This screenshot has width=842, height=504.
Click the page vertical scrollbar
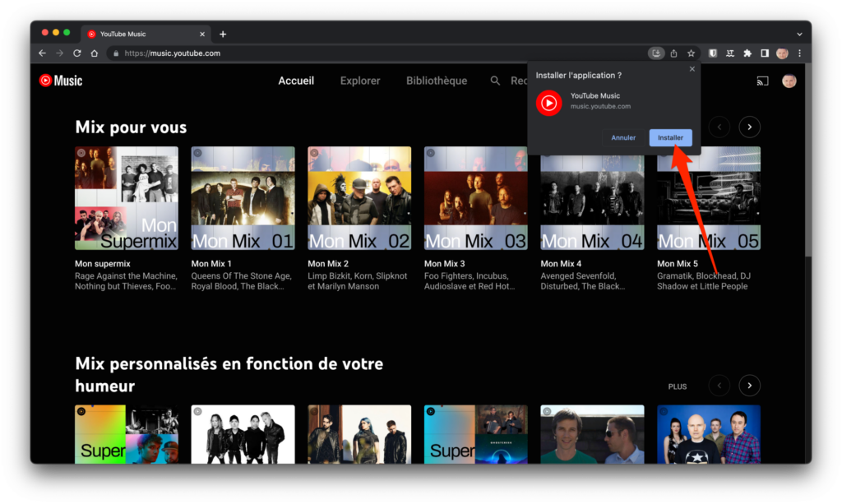[808, 161]
